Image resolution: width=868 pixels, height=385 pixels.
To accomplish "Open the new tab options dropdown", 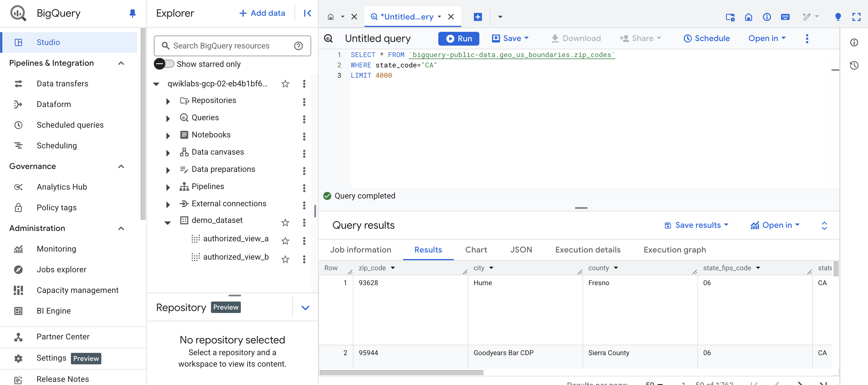I will (500, 17).
